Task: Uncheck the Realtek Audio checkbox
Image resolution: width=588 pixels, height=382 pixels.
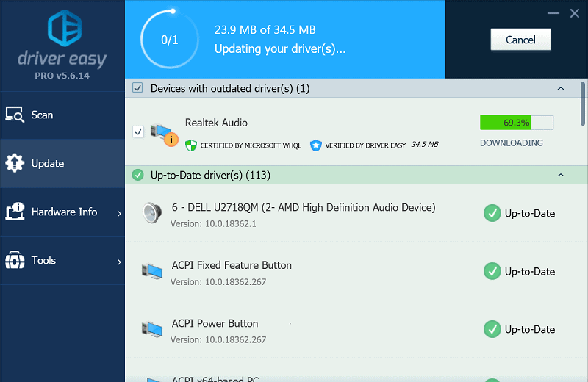Action: (138, 131)
